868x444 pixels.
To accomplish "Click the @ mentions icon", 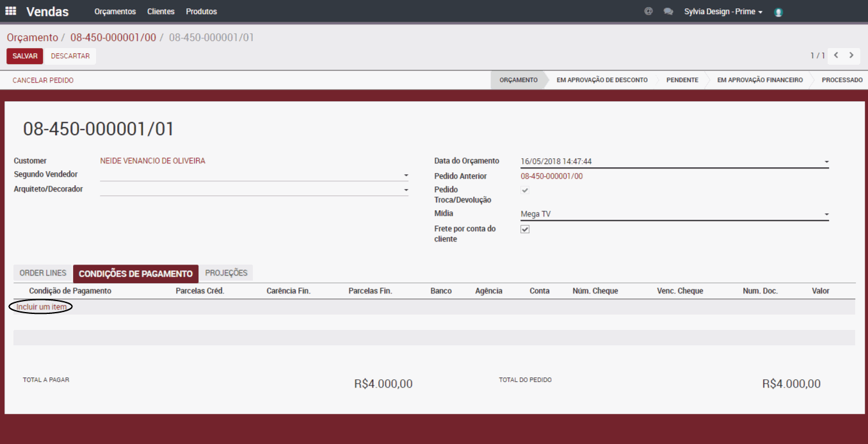I will tap(648, 12).
